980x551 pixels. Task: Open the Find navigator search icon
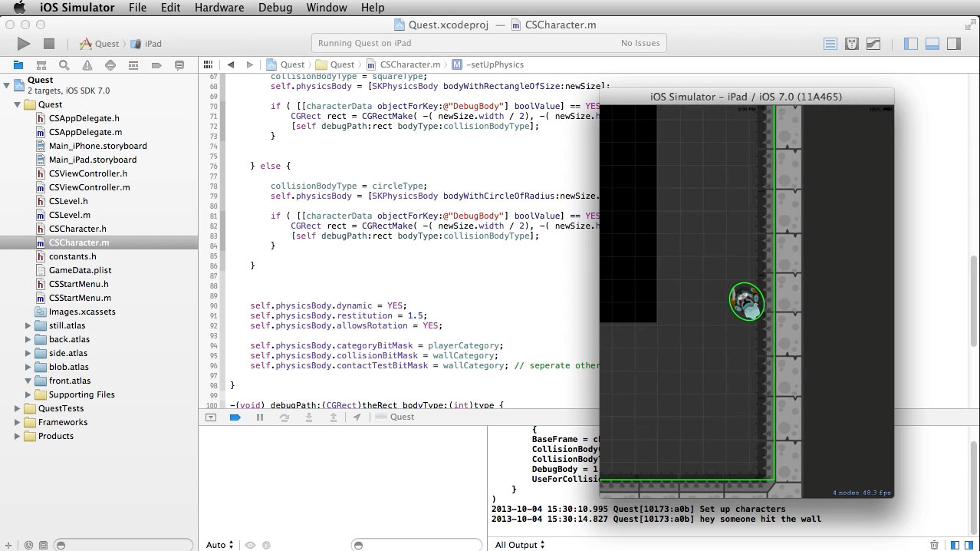coord(64,65)
